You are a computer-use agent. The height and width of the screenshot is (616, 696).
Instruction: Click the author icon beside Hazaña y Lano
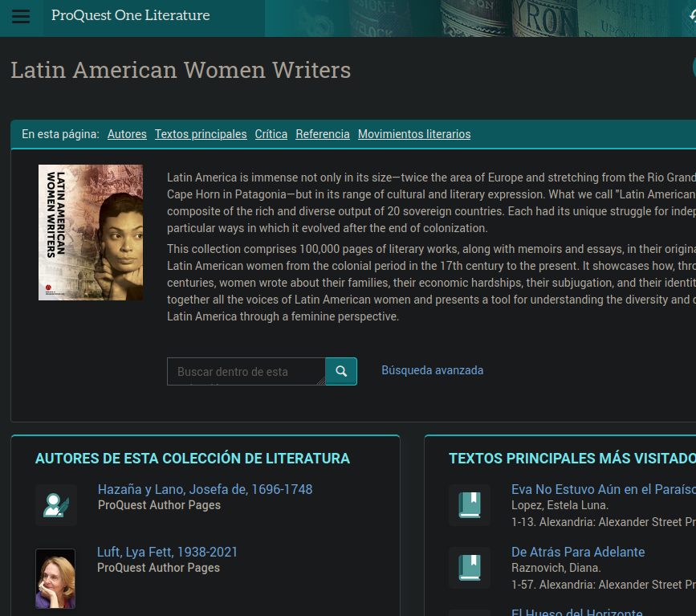pyautogui.click(x=56, y=505)
